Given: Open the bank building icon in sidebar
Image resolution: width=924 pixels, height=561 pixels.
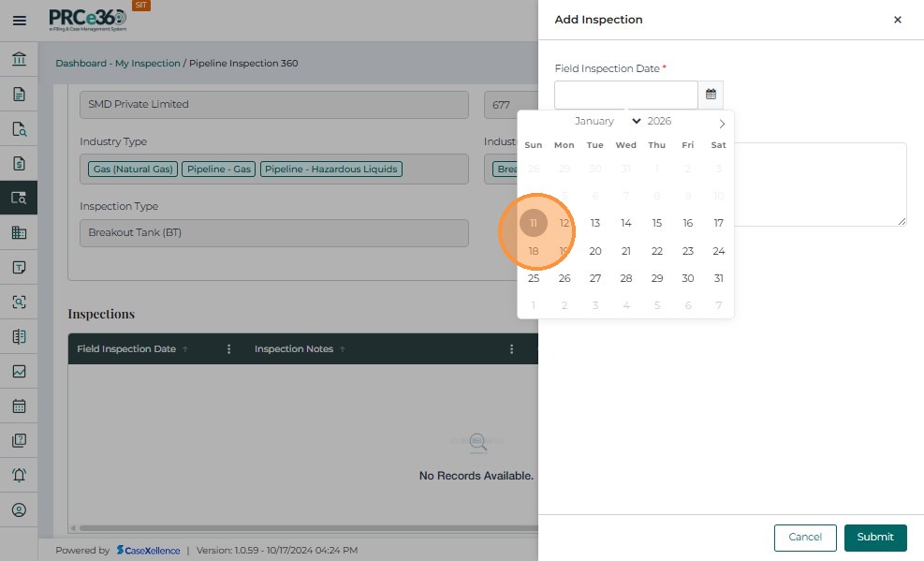Looking at the screenshot, I should pyautogui.click(x=19, y=59).
